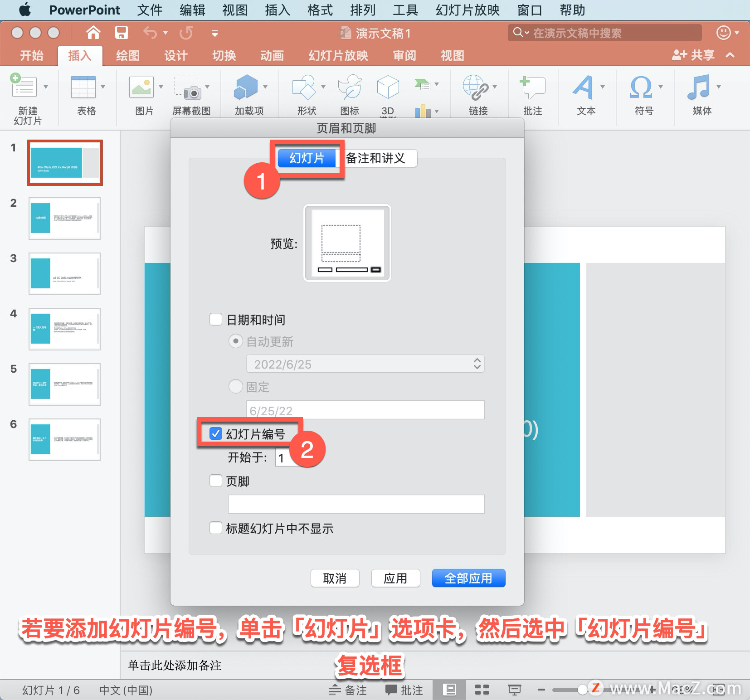The height and width of the screenshot is (700, 750).
Task: Select slide 3 thumbnail
Action: click(x=64, y=274)
